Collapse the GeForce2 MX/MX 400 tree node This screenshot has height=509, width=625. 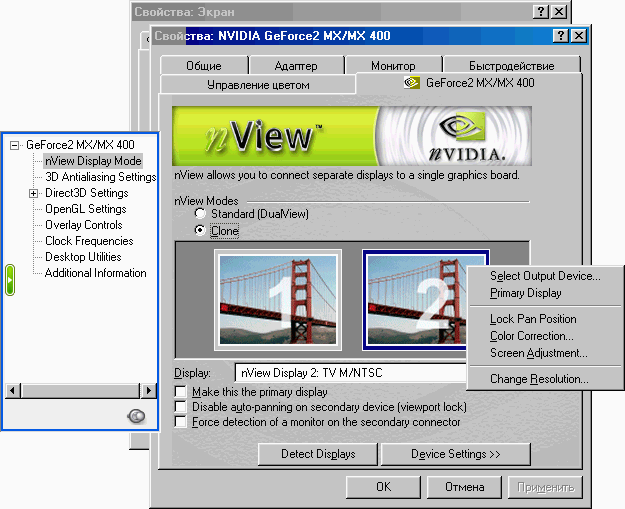pyautogui.click(x=14, y=145)
